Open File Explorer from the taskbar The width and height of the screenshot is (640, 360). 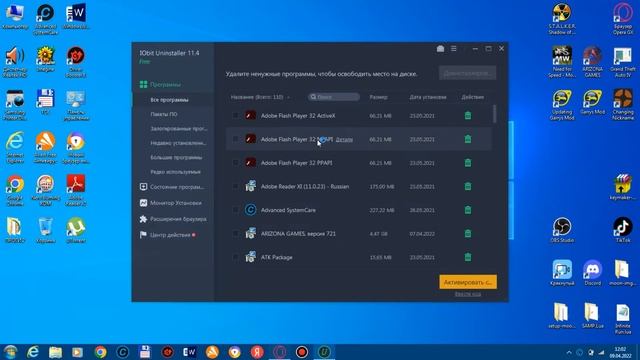tap(55, 351)
